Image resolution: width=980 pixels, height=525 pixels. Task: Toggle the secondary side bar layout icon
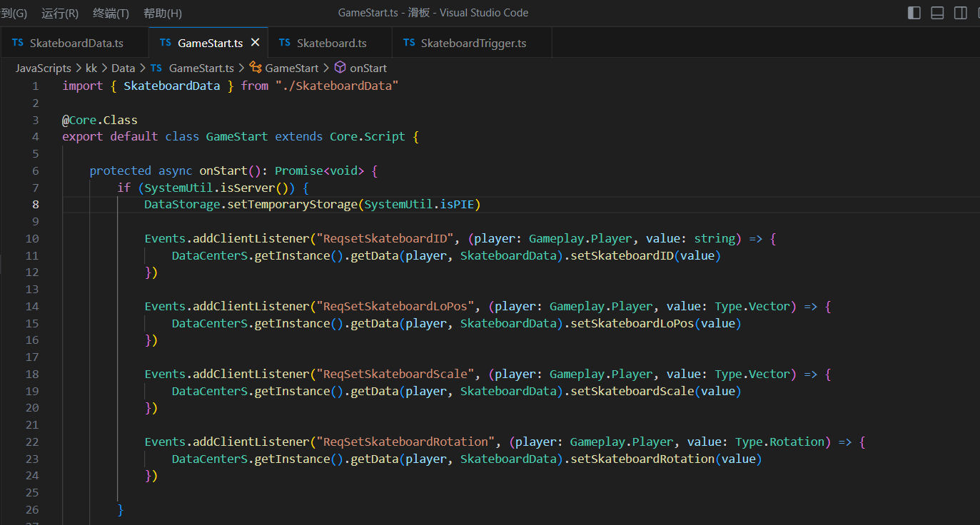tap(961, 13)
